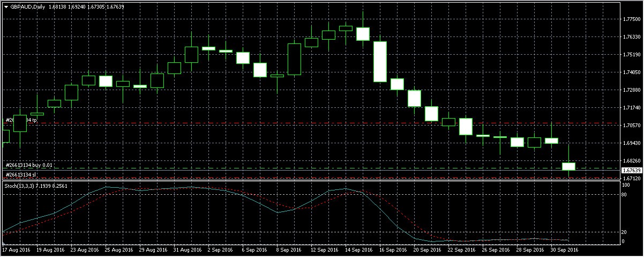Click the 23 Aug 2016 date label
Screen dimensions: 644x257
tap(86, 250)
